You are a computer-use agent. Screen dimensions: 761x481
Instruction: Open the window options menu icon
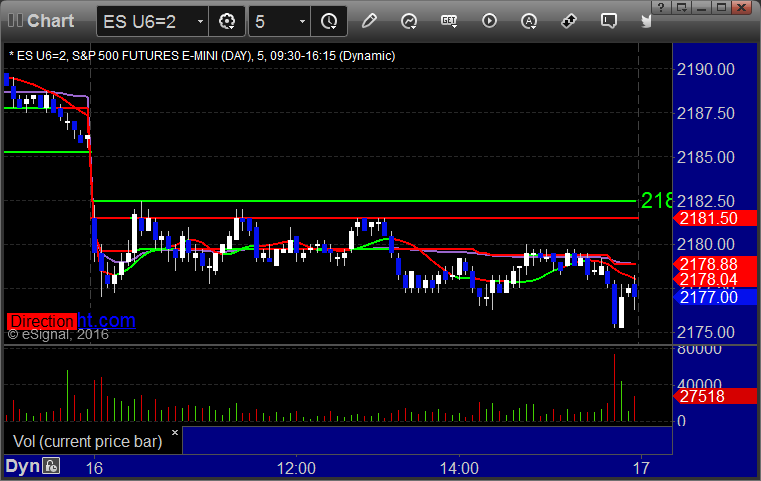[681, 7]
